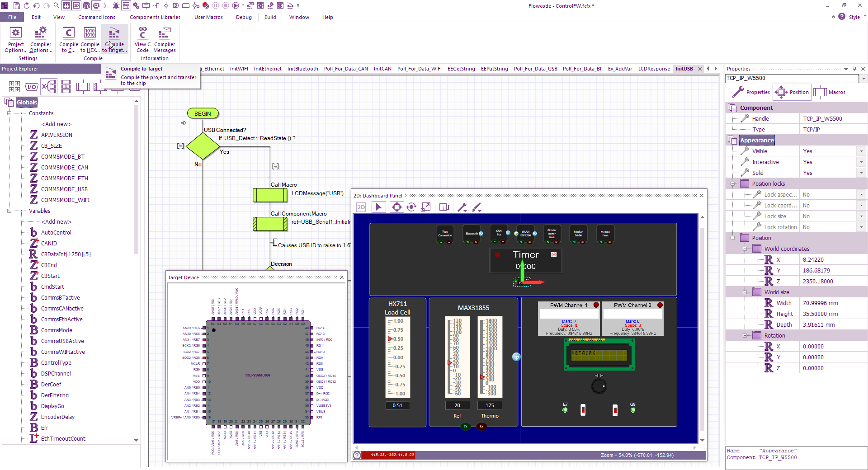Click Add new under Variables
This screenshot has height=470, width=868.
coord(57,222)
